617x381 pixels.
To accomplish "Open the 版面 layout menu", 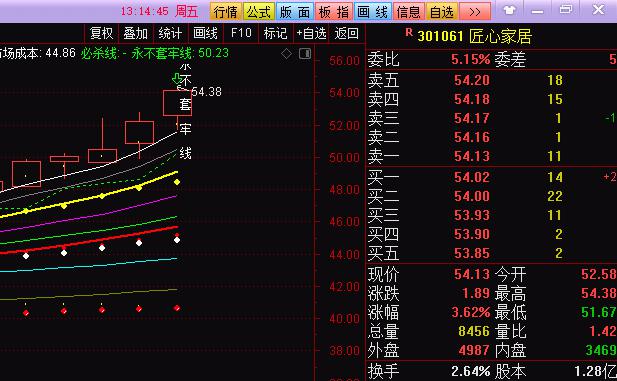I will [x=295, y=11].
